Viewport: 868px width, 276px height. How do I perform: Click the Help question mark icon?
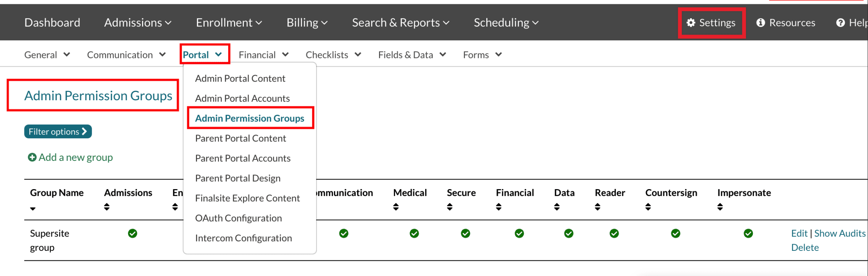tap(840, 23)
